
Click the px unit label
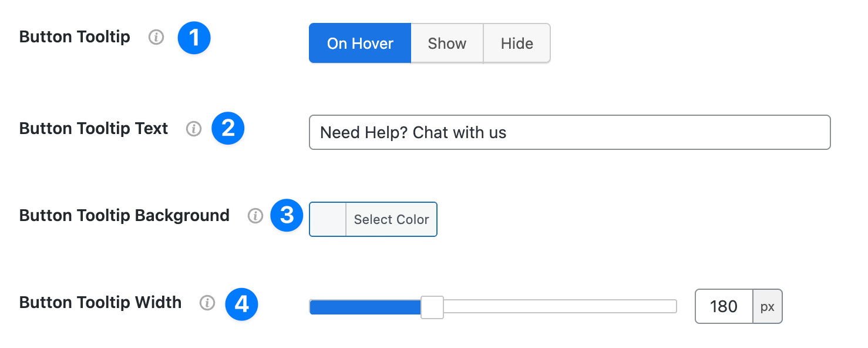click(x=768, y=306)
